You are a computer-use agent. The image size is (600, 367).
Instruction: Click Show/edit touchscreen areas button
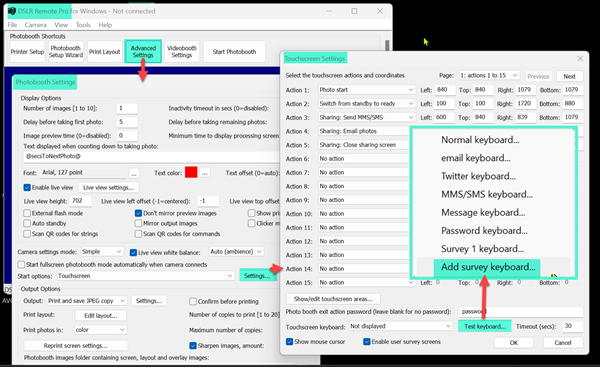(333, 299)
